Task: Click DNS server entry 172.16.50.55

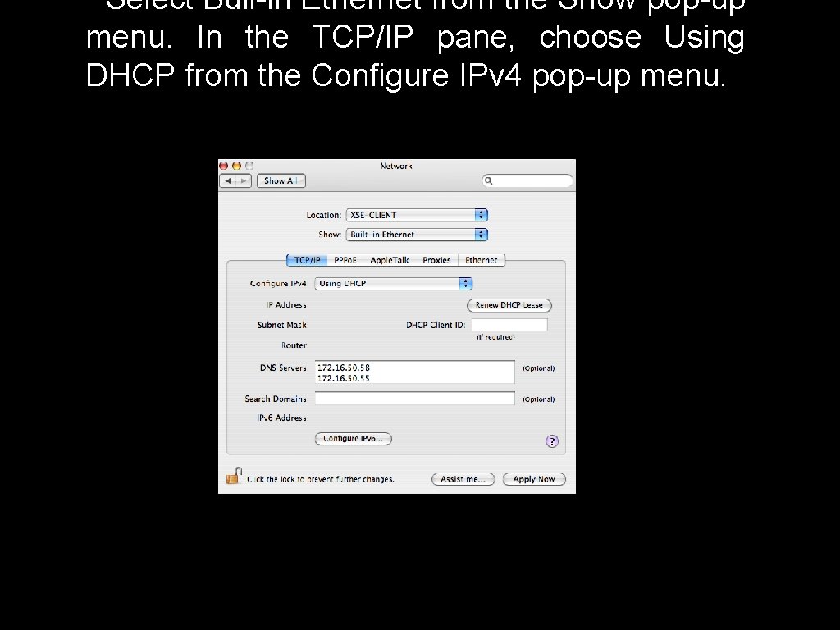Action: tap(344, 378)
